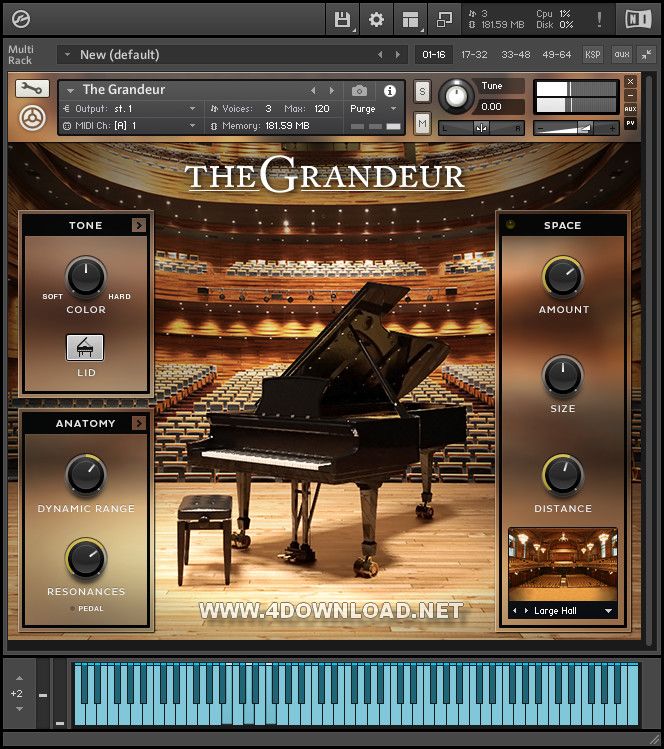This screenshot has height=749, width=664.
Task: Click the volume slider
Action: coord(576,128)
